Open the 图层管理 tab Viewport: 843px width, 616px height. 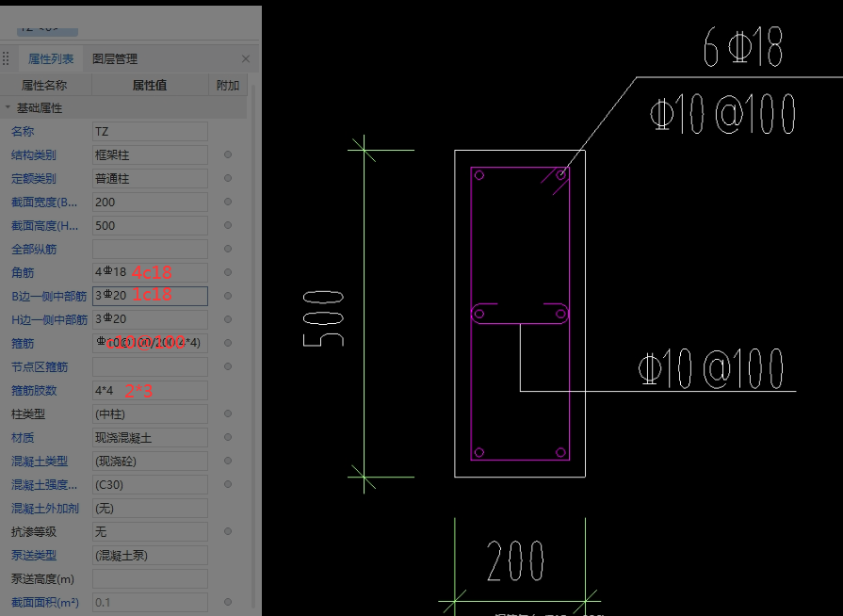tap(115, 59)
